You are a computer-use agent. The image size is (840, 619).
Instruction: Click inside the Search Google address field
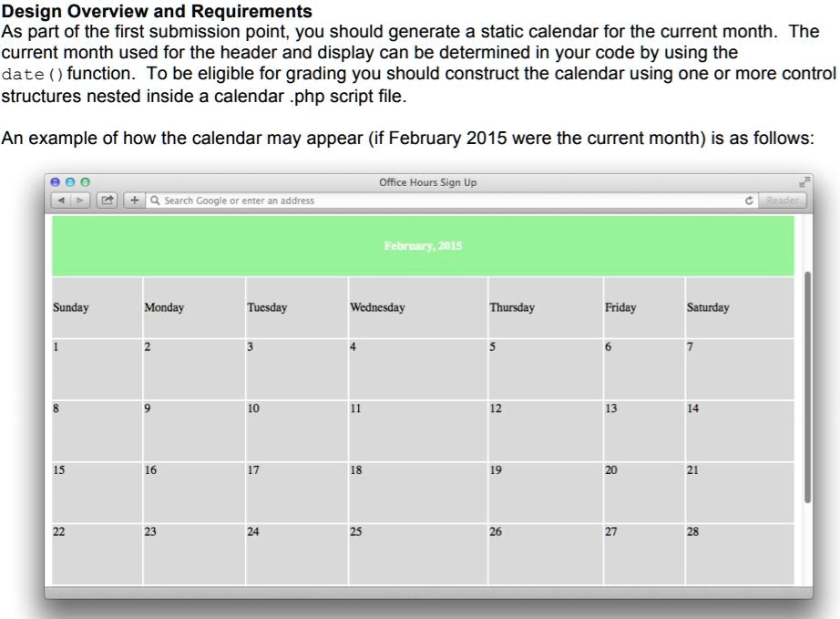coord(364,200)
